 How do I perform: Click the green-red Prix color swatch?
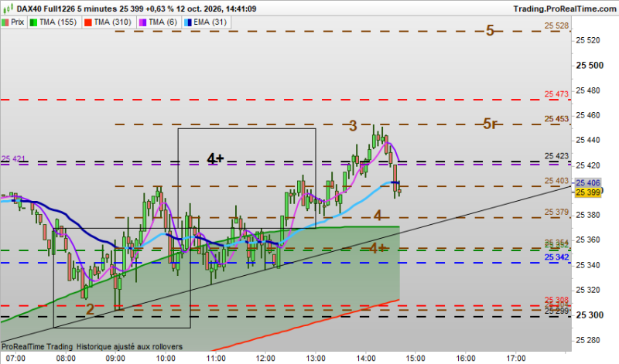(5, 22)
